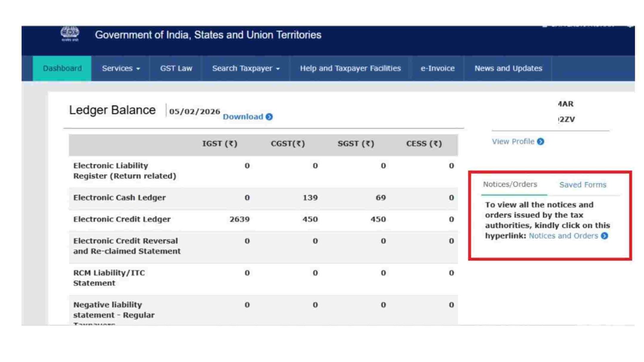This screenshot has width=644, height=362.
Task: Open the GST Law menu item
Action: (x=176, y=68)
